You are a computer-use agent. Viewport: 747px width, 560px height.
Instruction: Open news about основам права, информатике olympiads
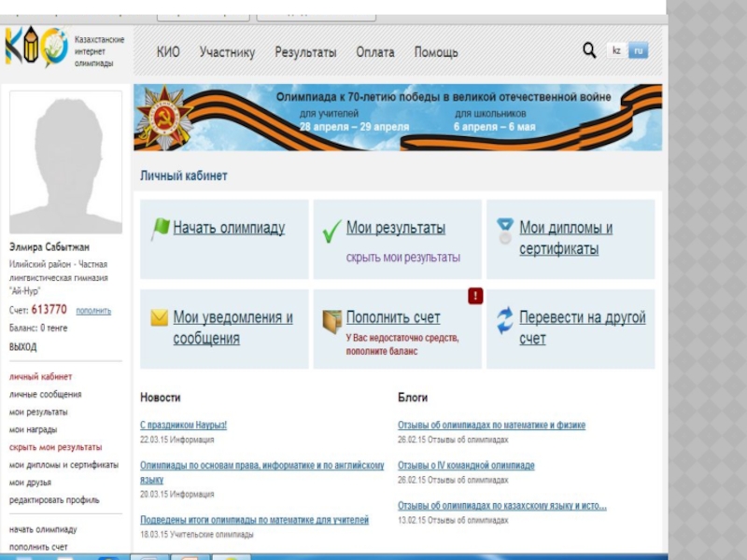[x=262, y=472]
